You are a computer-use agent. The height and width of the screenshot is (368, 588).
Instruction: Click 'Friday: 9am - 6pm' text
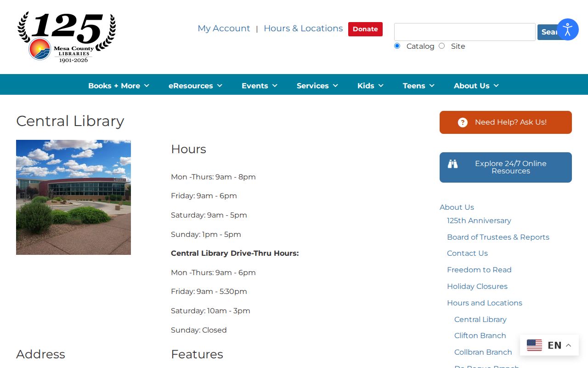[204, 196]
